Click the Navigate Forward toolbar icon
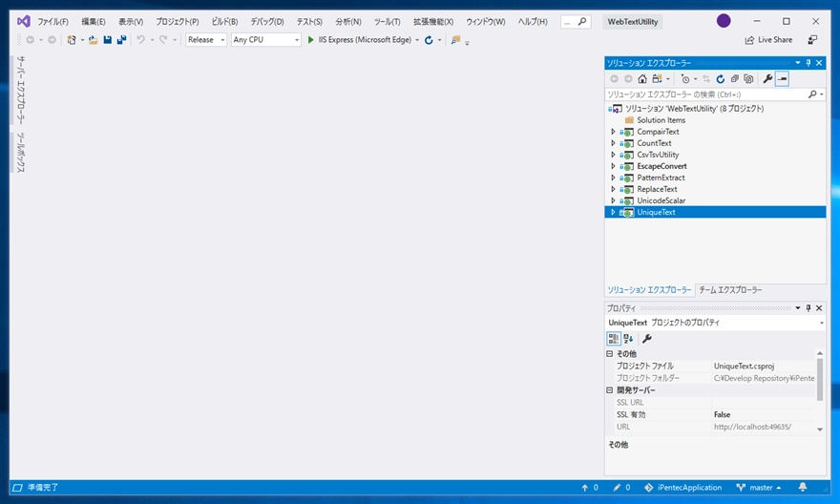This screenshot has width=840, height=504. click(x=52, y=40)
